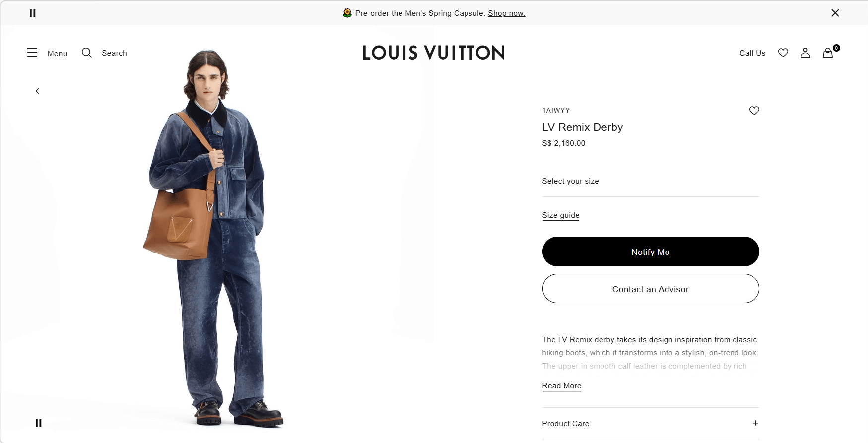
Task: Open the Size guide link
Action: 561,215
